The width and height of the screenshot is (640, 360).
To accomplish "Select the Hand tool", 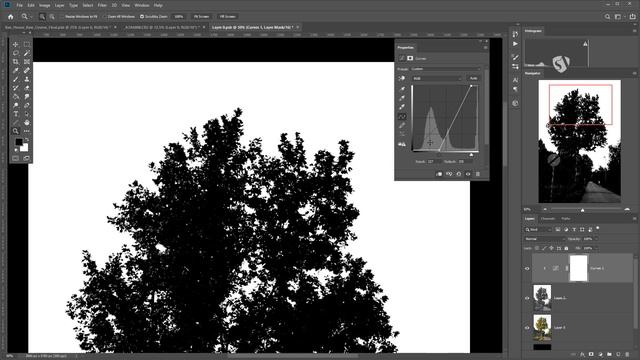I will click(x=27, y=122).
